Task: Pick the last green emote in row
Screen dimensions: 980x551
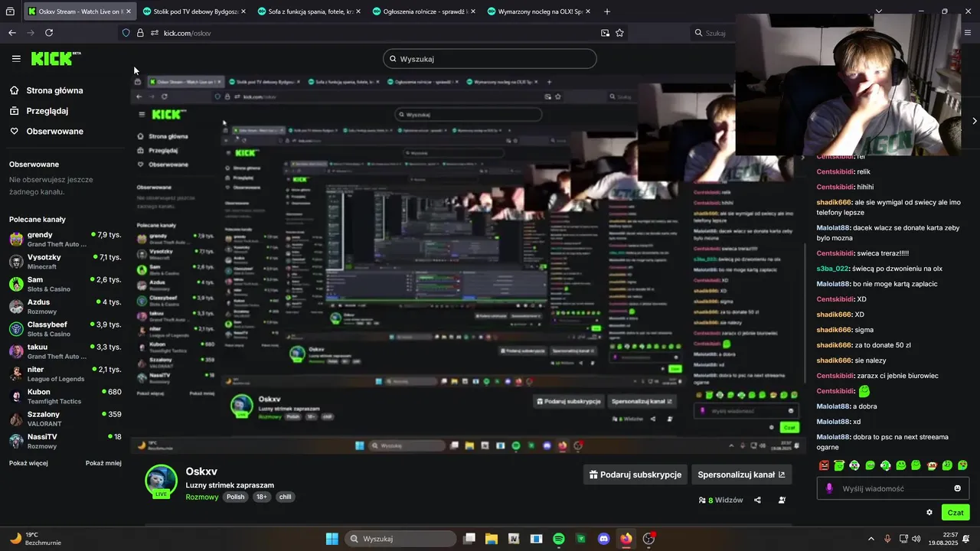Action: (x=962, y=465)
